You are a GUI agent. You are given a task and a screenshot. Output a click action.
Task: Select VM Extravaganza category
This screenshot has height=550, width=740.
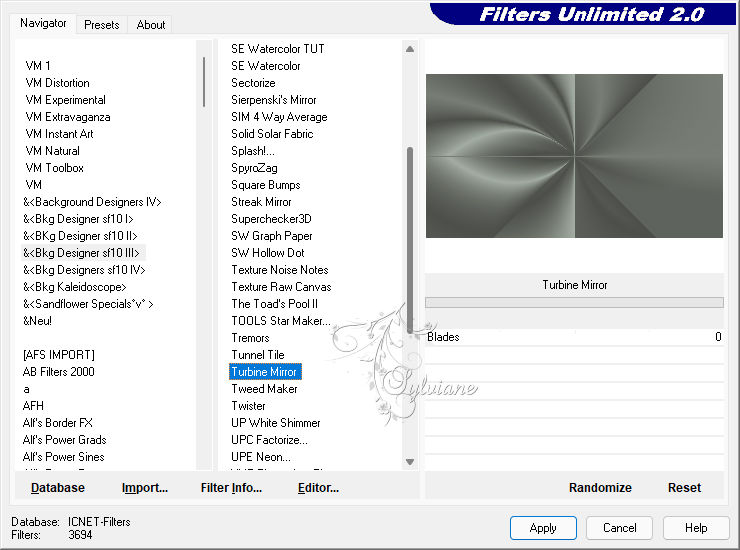coord(68,117)
